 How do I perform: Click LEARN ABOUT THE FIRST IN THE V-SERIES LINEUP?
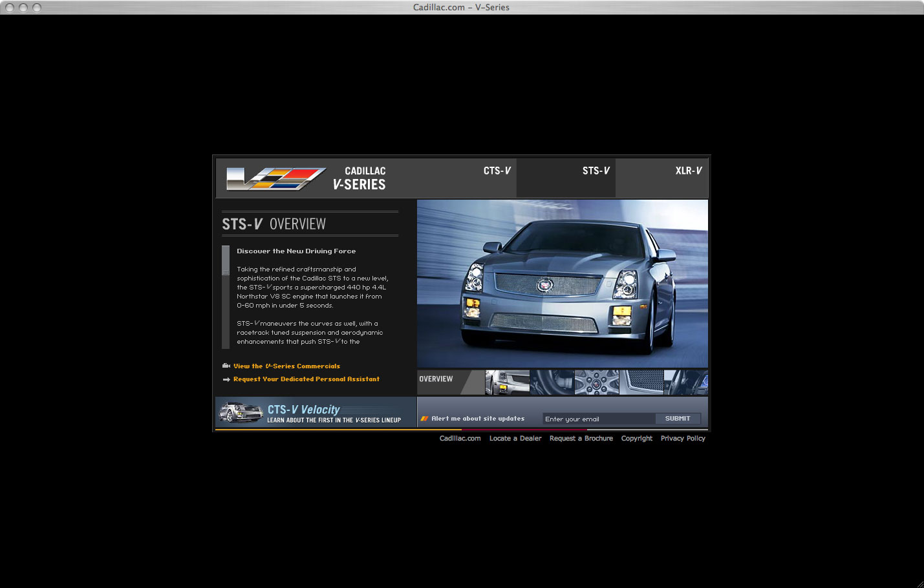click(x=334, y=420)
